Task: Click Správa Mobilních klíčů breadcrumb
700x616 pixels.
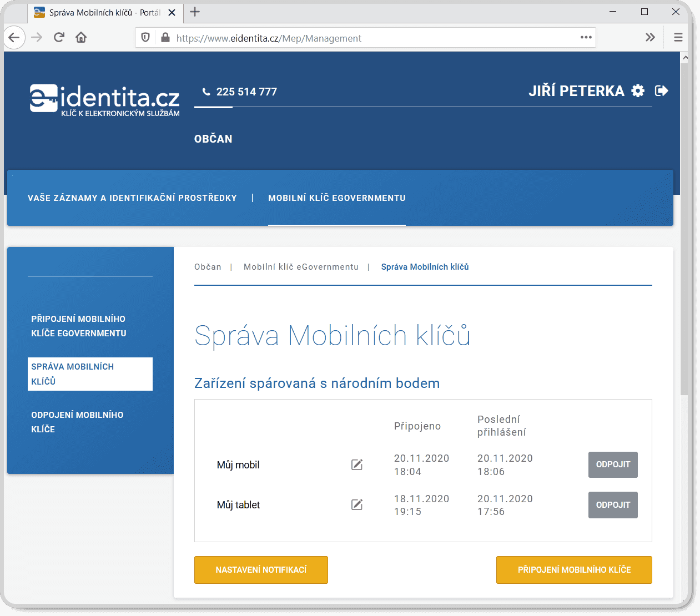Action: (x=425, y=267)
